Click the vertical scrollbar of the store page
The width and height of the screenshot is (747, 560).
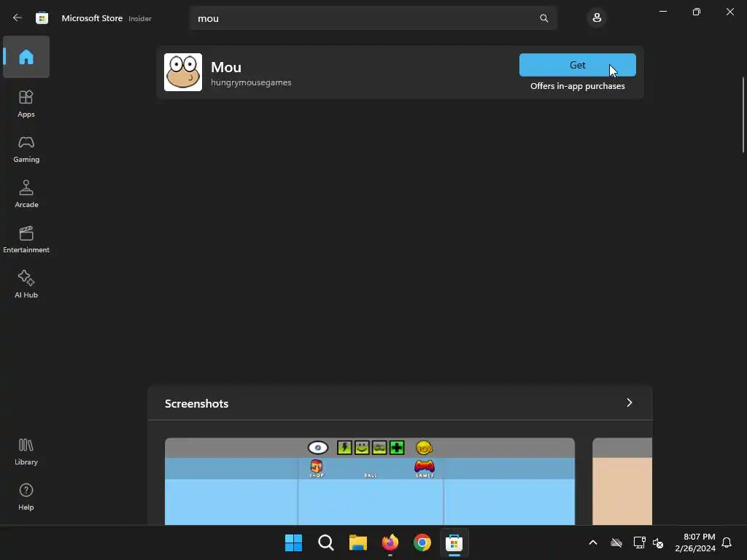[x=743, y=114]
